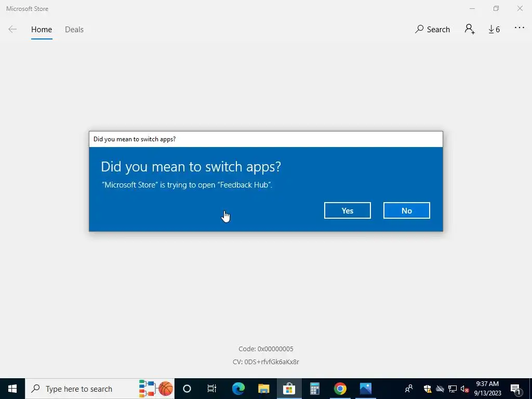Click Yes to open Feedback Hub
Screen dimensions: 532x399
click(347, 210)
